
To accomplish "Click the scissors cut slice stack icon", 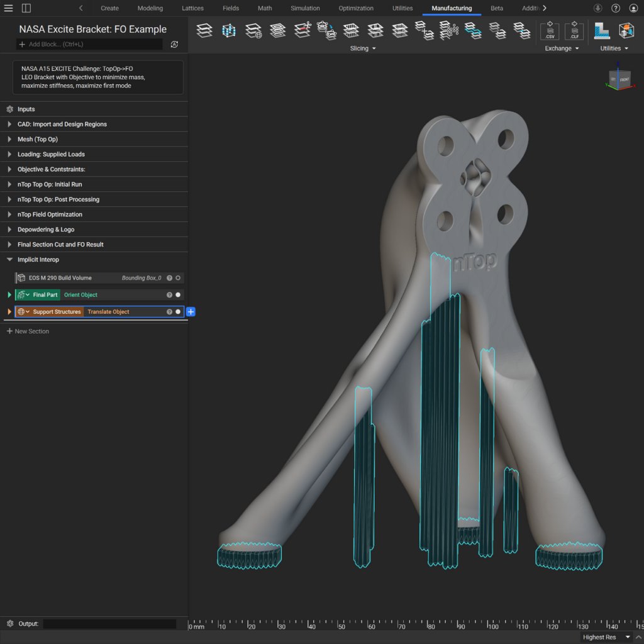I will (303, 30).
